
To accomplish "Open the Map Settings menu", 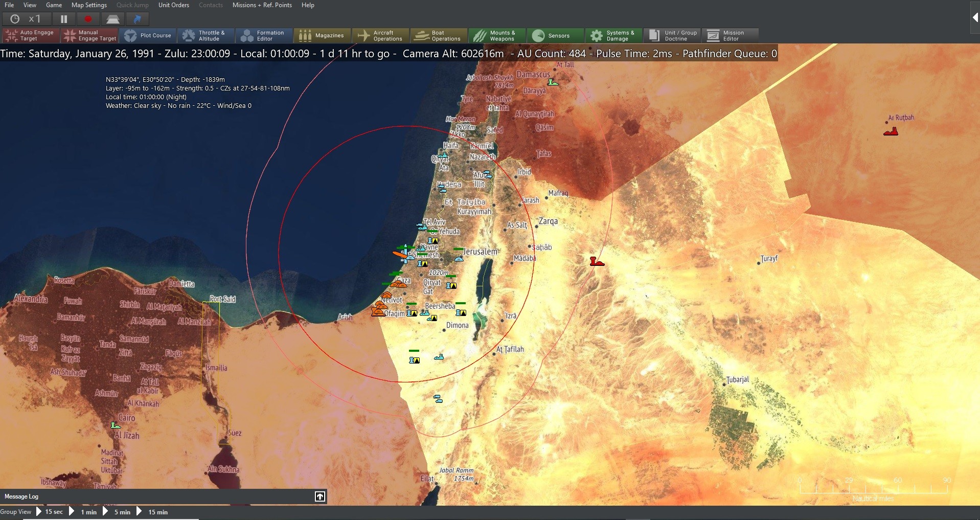I will (x=88, y=5).
